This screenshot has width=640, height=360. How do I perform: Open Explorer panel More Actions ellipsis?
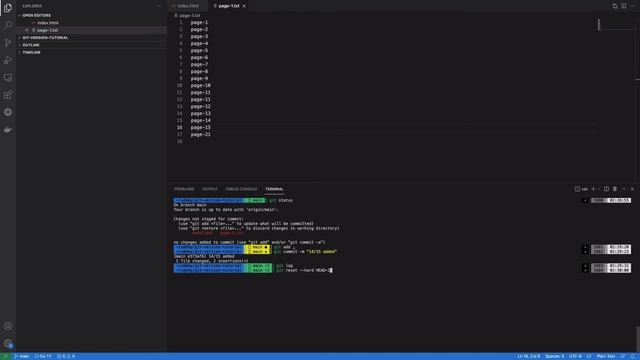pos(159,6)
